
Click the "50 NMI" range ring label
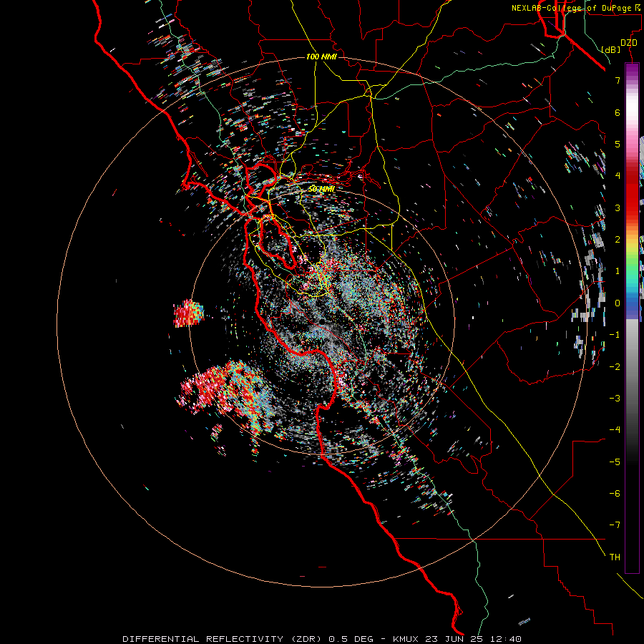[x=321, y=189]
